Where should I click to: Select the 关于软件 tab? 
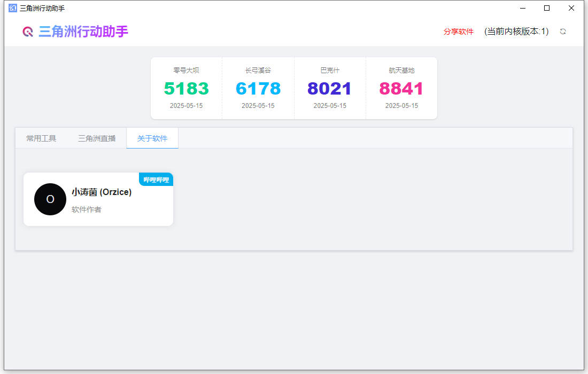(152, 138)
